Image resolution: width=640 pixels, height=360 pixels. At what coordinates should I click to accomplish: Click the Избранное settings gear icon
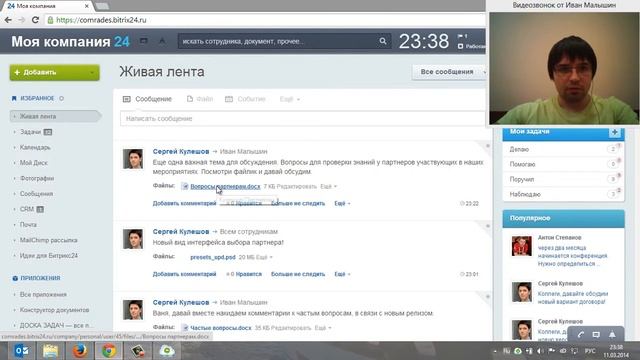click(61, 98)
